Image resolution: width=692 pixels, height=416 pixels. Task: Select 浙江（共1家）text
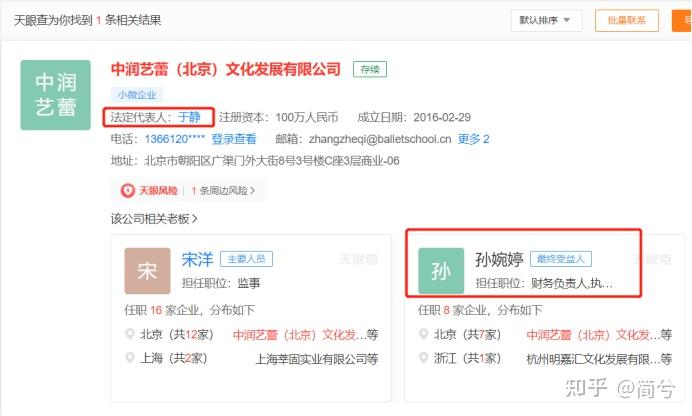pos(468,358)
